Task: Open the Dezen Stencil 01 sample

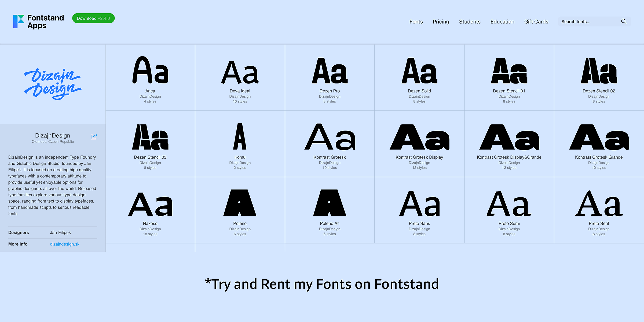Action: 509,78
